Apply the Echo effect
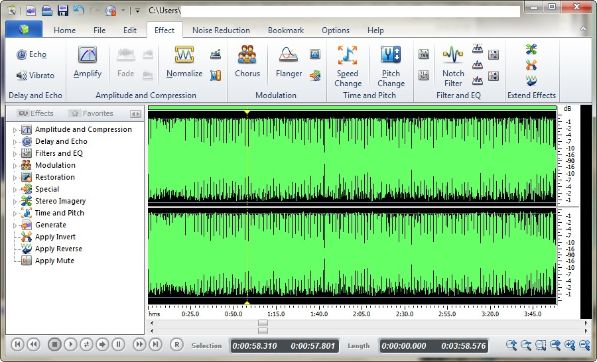Screen dimensions: 597x362 click(x=31, y=54)
